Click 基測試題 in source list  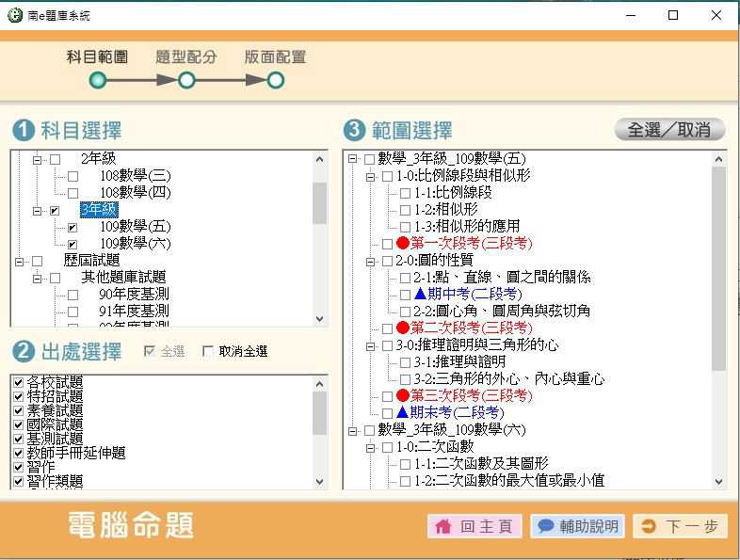pos(55,439)
